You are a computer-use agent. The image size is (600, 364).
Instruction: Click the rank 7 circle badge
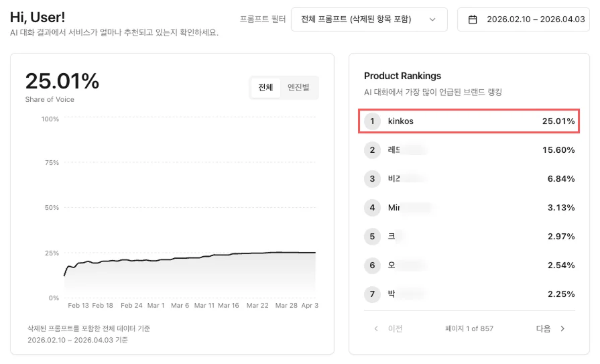[x=372, y=294]
